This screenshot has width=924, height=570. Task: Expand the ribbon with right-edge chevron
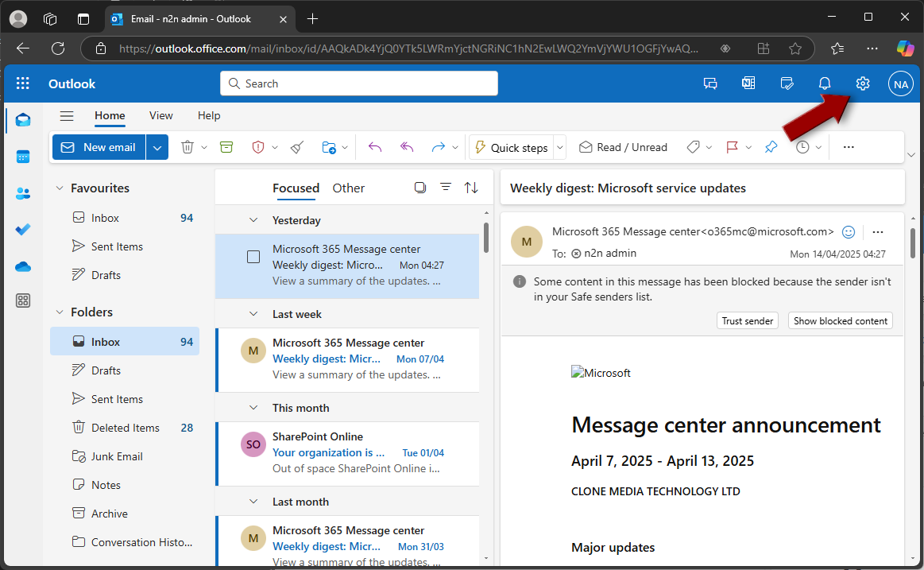pos(911,155)
